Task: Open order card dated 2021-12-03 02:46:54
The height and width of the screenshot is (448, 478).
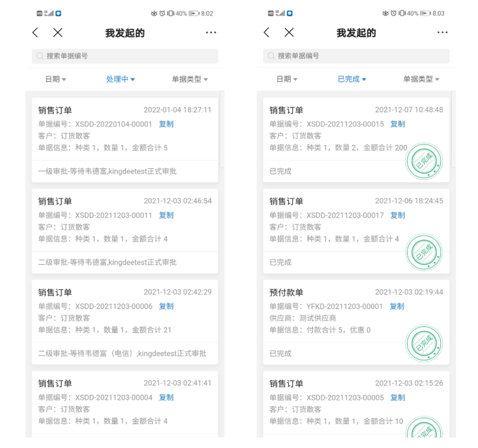Action: point(125,231)
